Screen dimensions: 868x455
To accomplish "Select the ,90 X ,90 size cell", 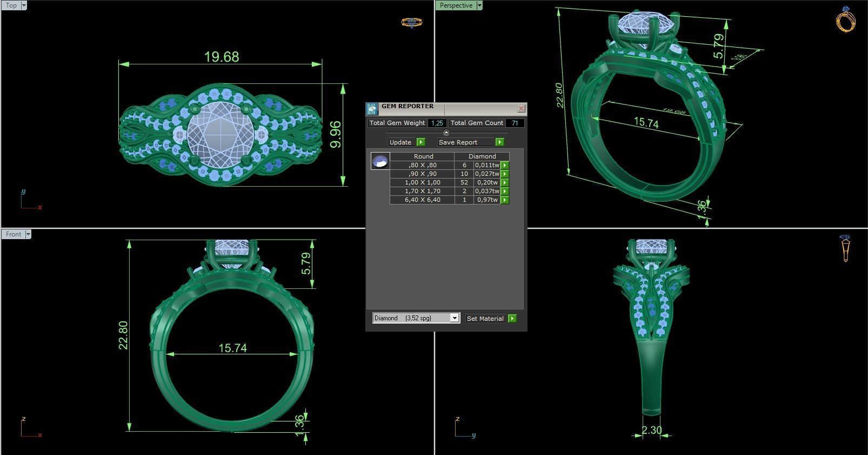I will pyautogui.click(x=422, y=174).
